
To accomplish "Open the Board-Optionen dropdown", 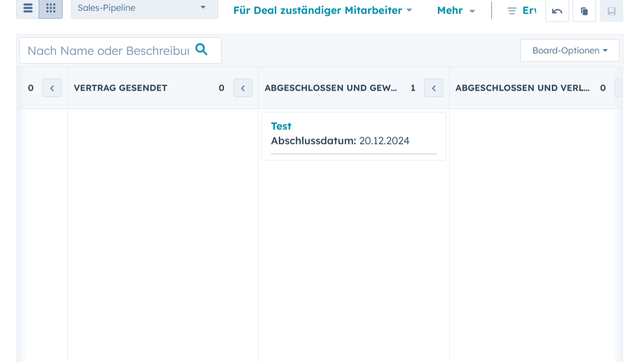I will point(570,51).
